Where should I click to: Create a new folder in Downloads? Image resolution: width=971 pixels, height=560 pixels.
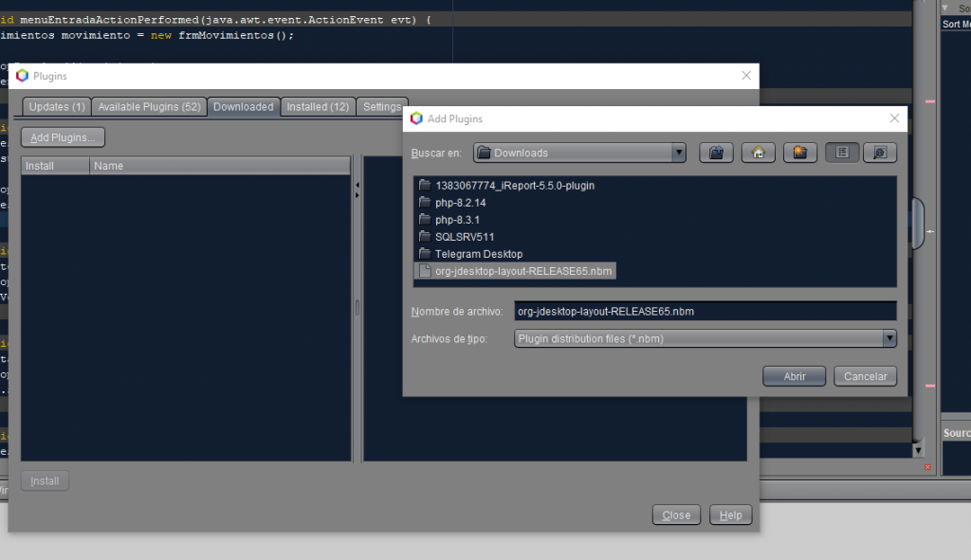click(x=799, y=153)
